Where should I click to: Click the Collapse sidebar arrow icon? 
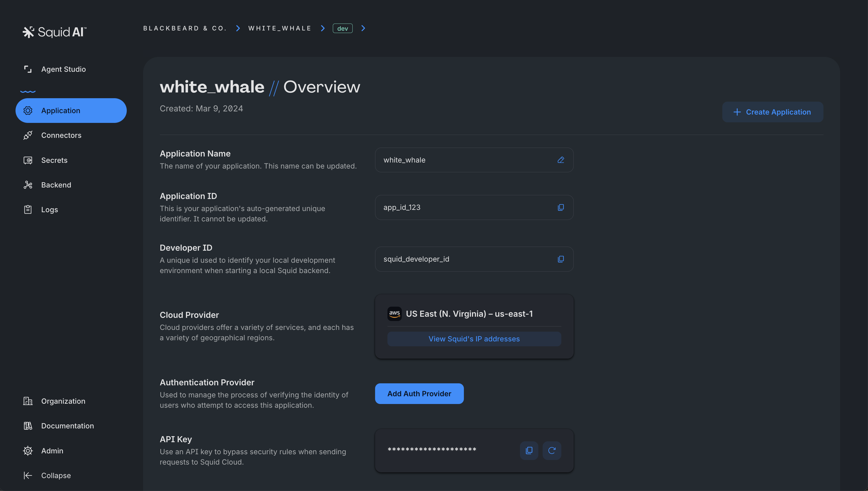point(28,475)
